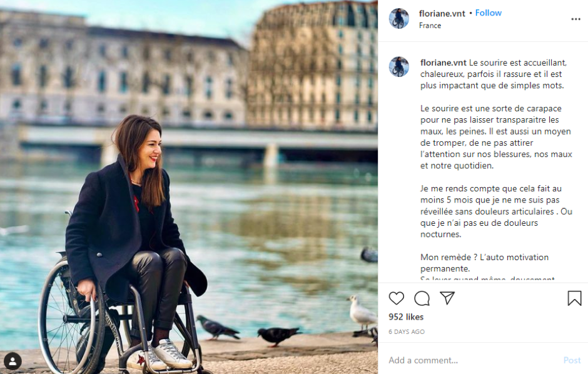The height and width of the screenshot is (374, 588).
Task: Open floriane.vnt username in header
Action: (x=442, y=14)
